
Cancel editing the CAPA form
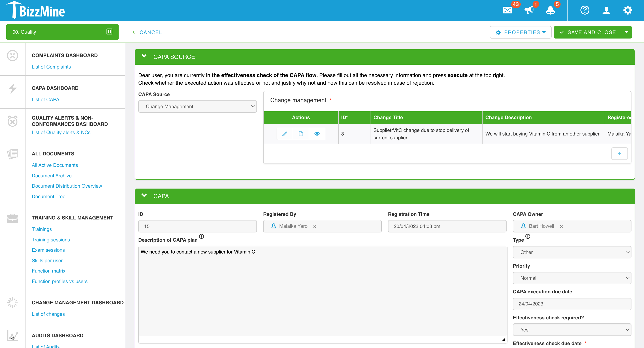pyautogui.click(x=147, y=32)
